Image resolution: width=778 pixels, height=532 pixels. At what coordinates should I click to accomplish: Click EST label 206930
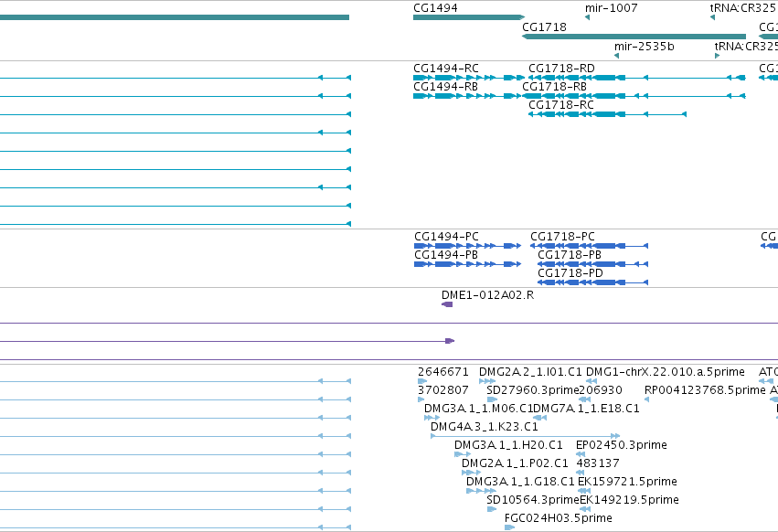[601, 390]
